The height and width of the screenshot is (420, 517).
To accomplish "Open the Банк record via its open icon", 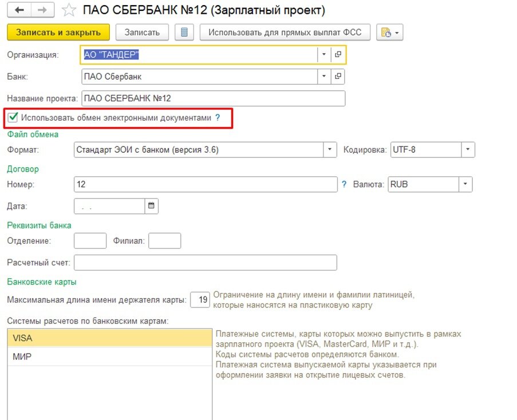I will (x=338, y=76).
